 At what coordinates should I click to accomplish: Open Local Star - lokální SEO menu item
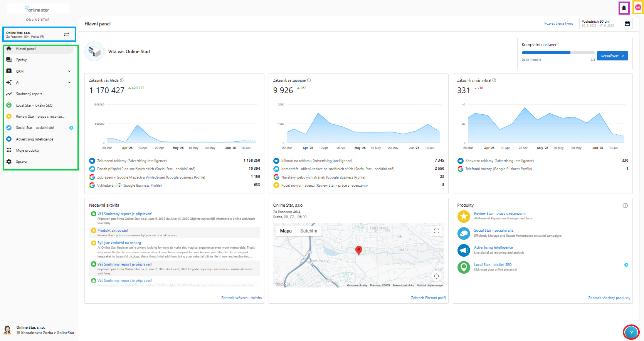pos(39,105)
